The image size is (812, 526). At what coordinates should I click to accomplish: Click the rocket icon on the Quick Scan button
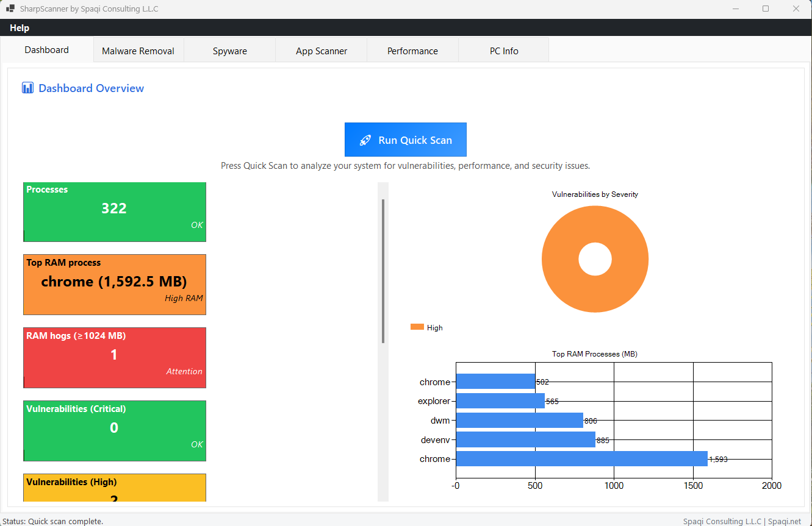(x=365, y=140)
